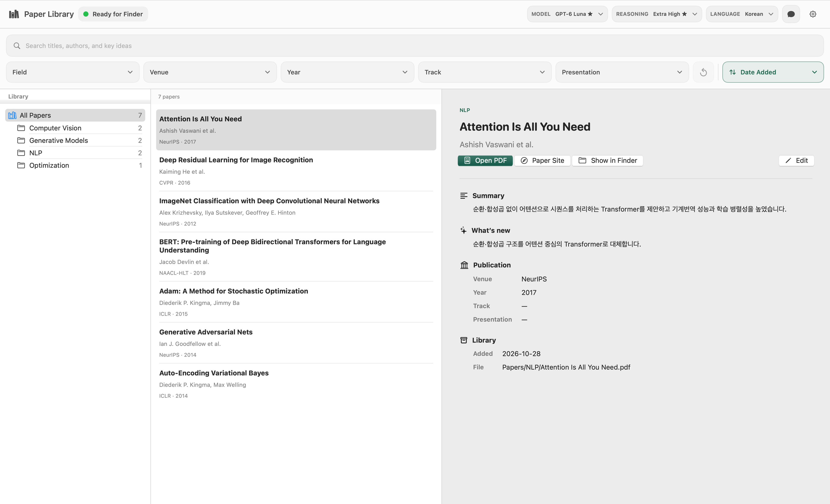Select the ImageNet Classification paper
Image resolution: width=830 pixels, height=504 pixels.
click(x=296, y=212)
